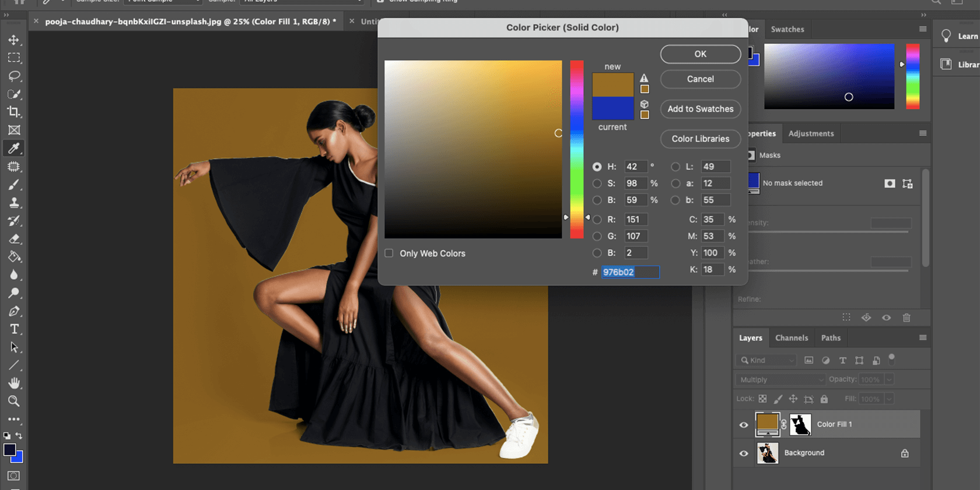Select the Hand tool
Image resolution: width=980 pixels, height=490 pixels.
(14, 383)
